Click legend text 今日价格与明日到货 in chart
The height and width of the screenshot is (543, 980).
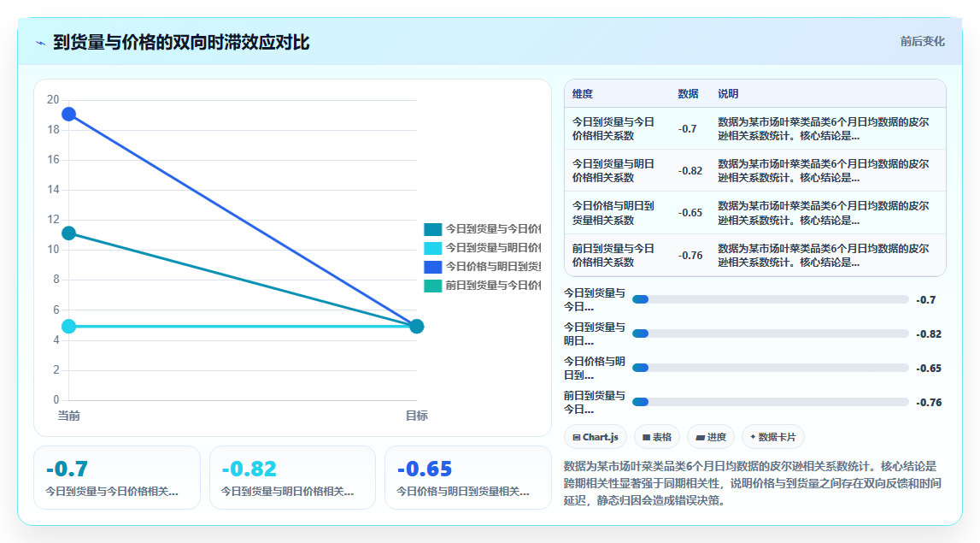pyautogui.click(x=493, y=267)
